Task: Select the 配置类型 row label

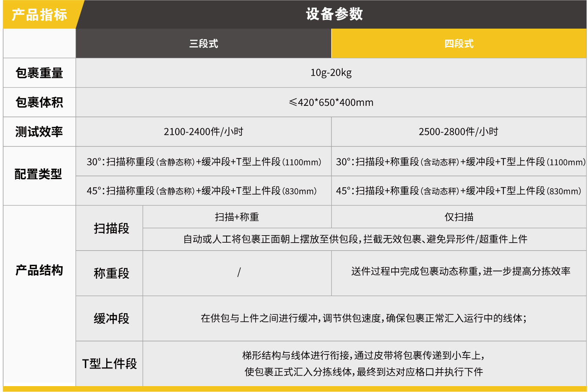Action: click(38, 174)
